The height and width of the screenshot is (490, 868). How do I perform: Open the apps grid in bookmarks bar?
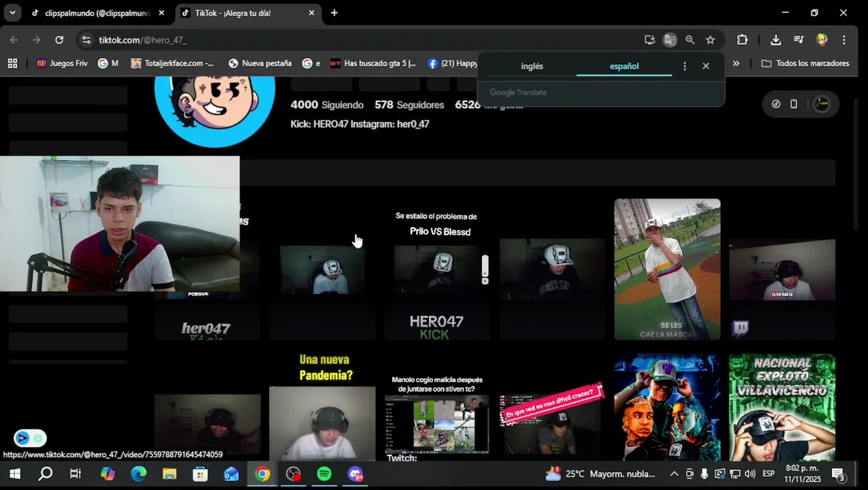coord(12,63)
